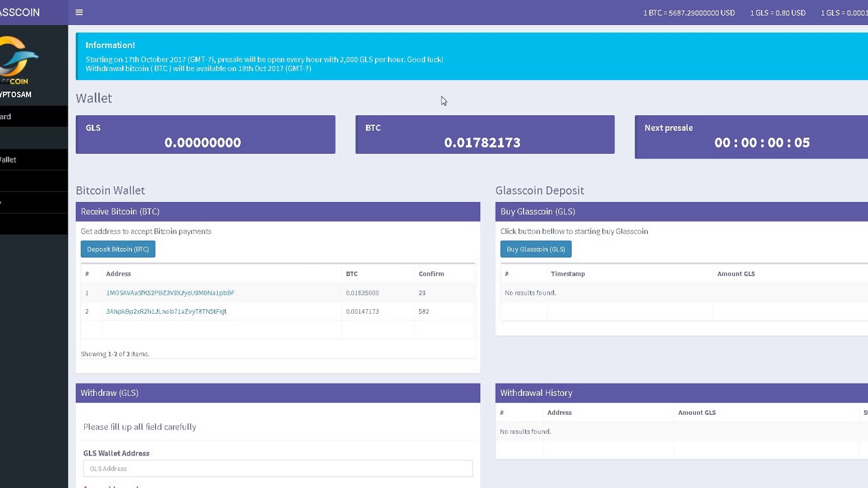Viewport: 868px width, 488px height.
Task: Click the 1 BTC = 5687.29 USD rate
Action: click(x=689, y=13)
